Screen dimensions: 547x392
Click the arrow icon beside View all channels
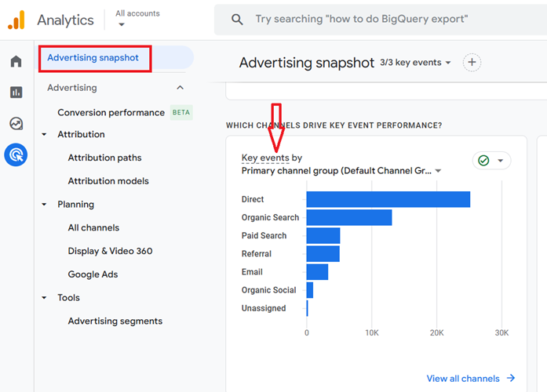511,379
